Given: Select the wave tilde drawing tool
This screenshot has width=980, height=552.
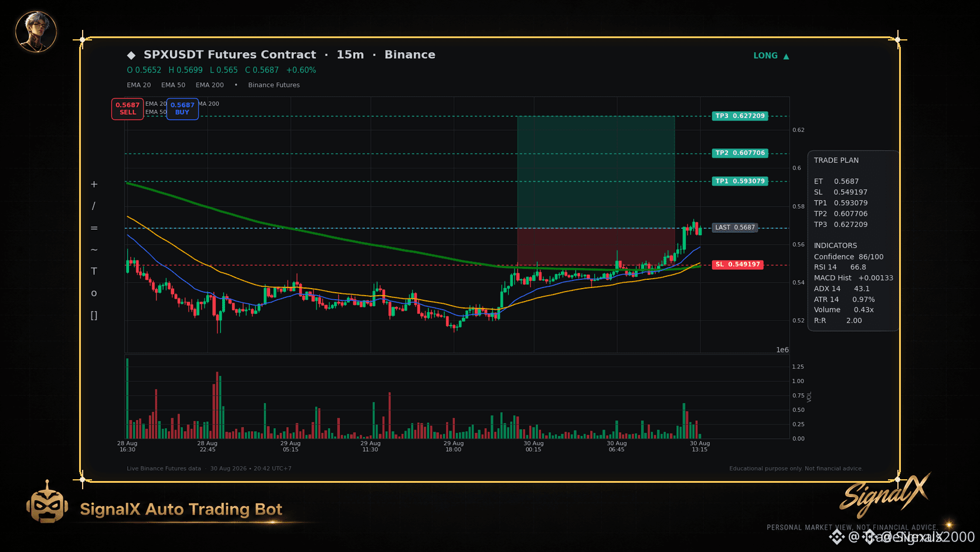Looking at the screenshot, I should point(94,249).
